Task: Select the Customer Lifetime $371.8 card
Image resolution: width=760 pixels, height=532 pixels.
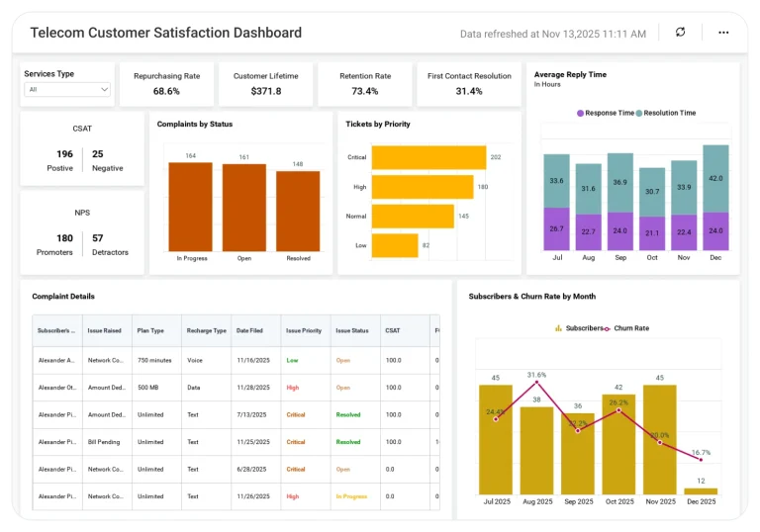Action: [265, 84]
